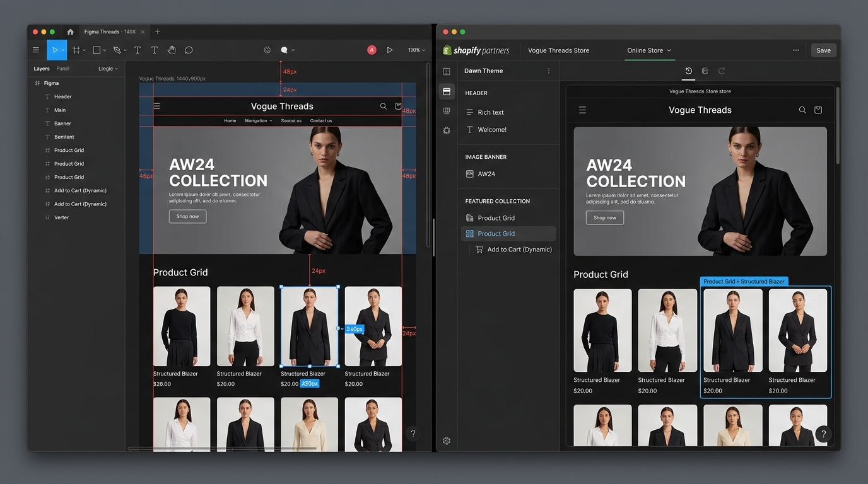Open a new Figma tab with plus icon

pos(158,32)
